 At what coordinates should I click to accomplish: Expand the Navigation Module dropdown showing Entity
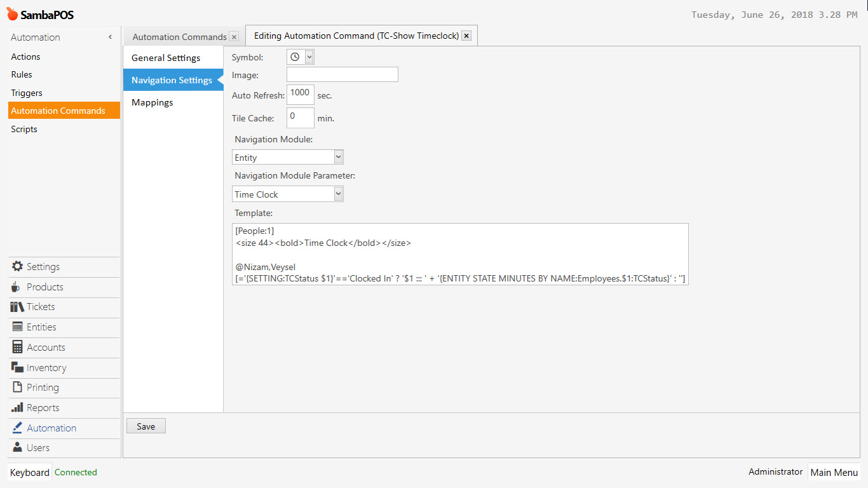(338, 157)
